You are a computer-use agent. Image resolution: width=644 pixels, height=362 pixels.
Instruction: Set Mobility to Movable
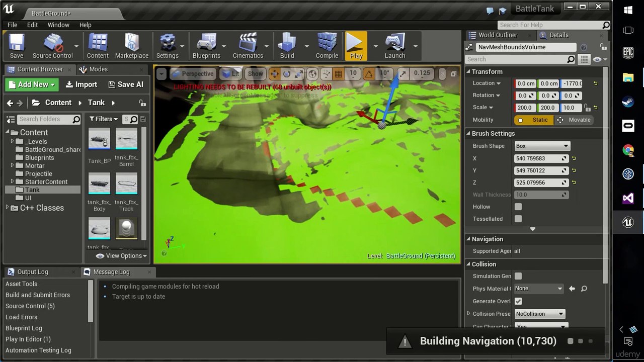(x=574, y=120)
